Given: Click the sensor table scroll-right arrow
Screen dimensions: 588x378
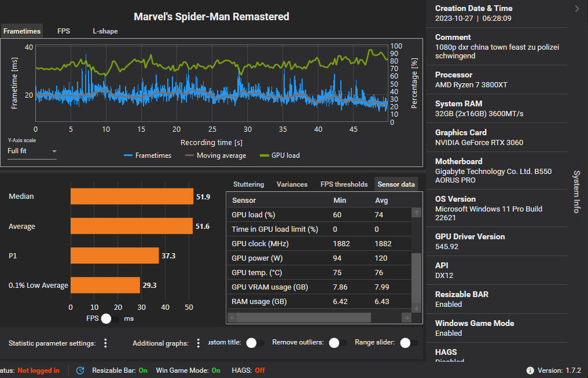Looking at the screenshot, I should [x=406, y=318].
